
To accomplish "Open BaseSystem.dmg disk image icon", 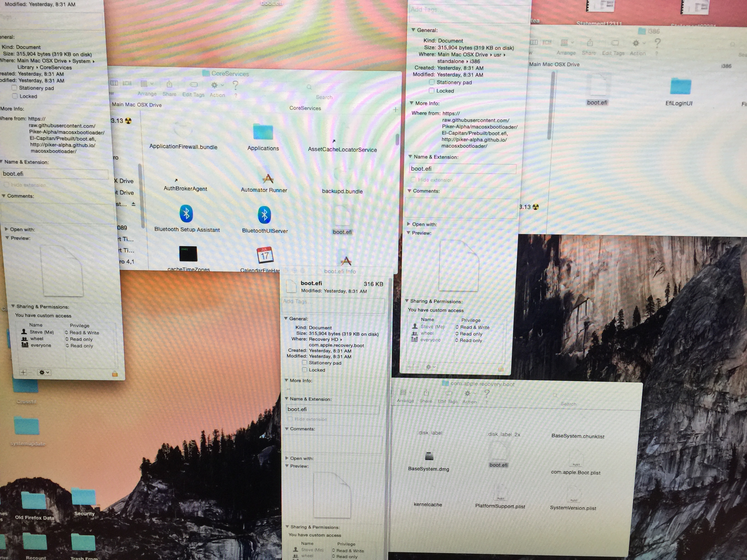I will tap(429, 456).
